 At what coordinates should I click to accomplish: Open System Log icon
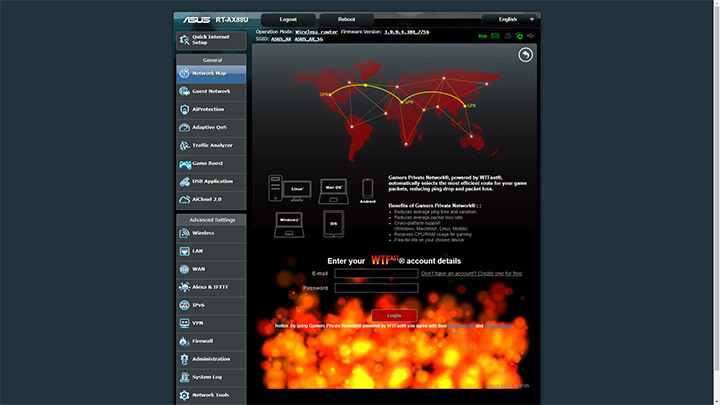pos(184,377)
